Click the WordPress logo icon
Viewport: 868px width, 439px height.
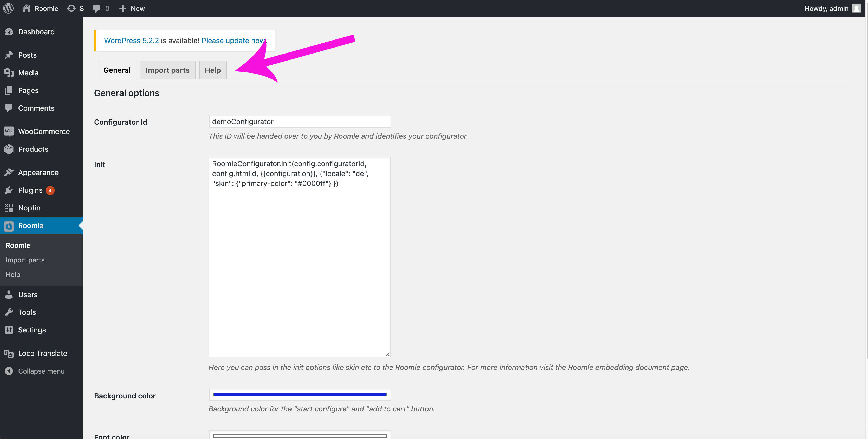pos(8,8)
